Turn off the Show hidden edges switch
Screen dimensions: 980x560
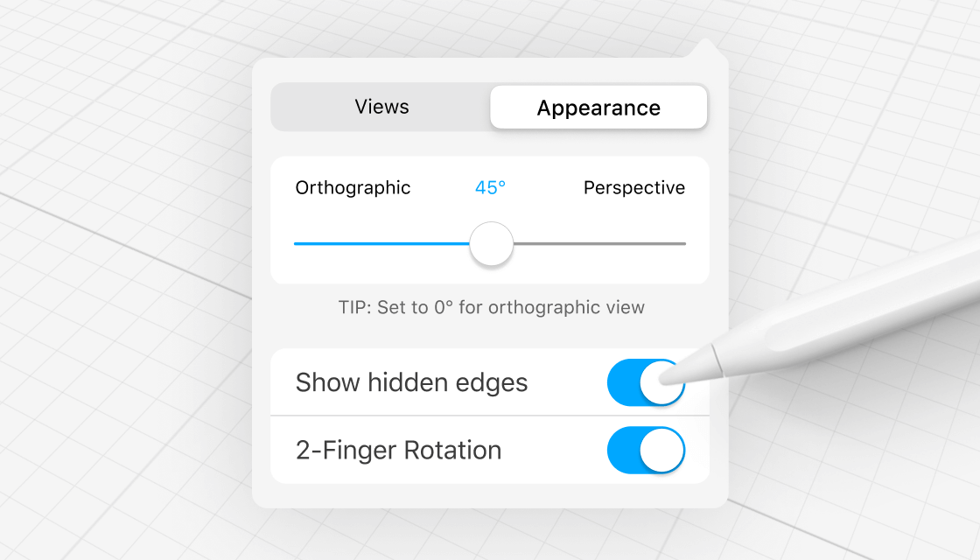[x=645, y=382]
